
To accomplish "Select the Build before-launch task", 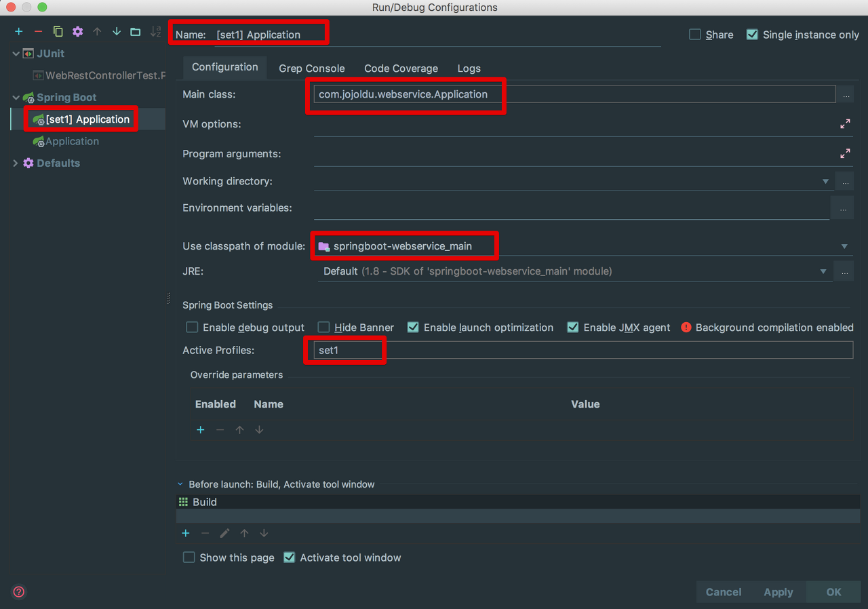I will pos(518,502).
